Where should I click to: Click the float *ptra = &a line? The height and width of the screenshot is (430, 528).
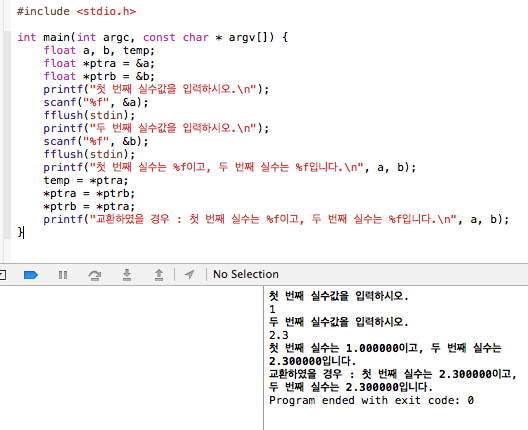(x=99, y=63)
